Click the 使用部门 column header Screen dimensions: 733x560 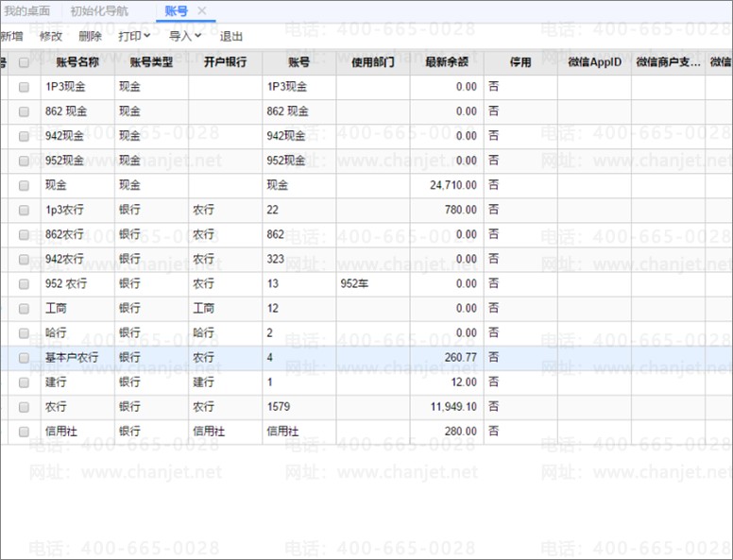click(x=373, y=62)
